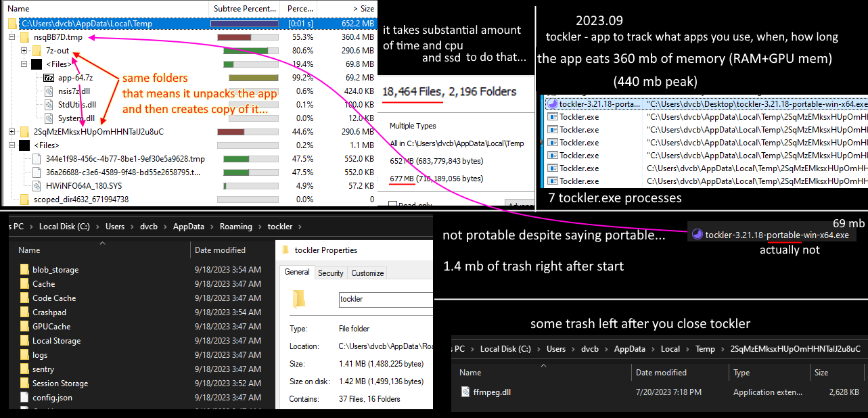Expand the 2SqMzEMksxHUpOmHHNTalJ2u8uC tree node
Image resolution: width=868 pixels, height=418 pixels.
(x=12, y=132)
